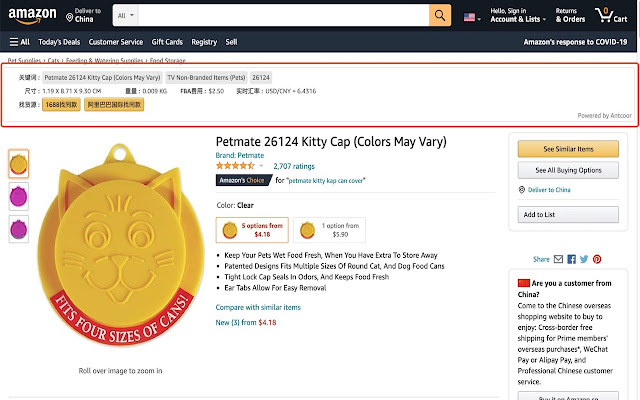This screenshot has width=640, height=400.
Task: Expand the search category 'All' dropdown
Action: [x=125, y=16]
